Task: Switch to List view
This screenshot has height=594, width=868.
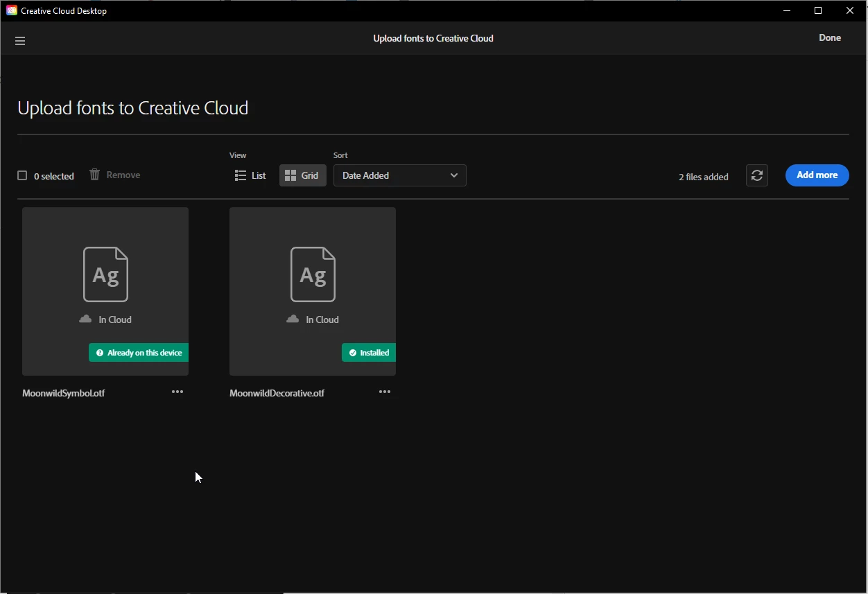Action: pyautogui.click(x=250, y=175)
